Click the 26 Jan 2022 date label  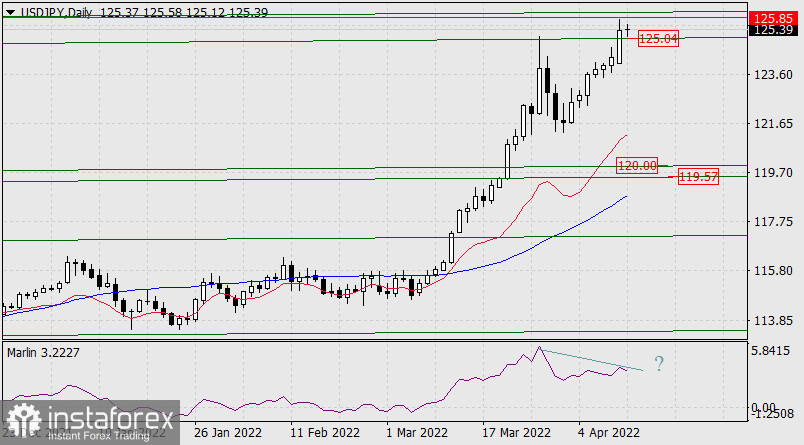(228, 433)
